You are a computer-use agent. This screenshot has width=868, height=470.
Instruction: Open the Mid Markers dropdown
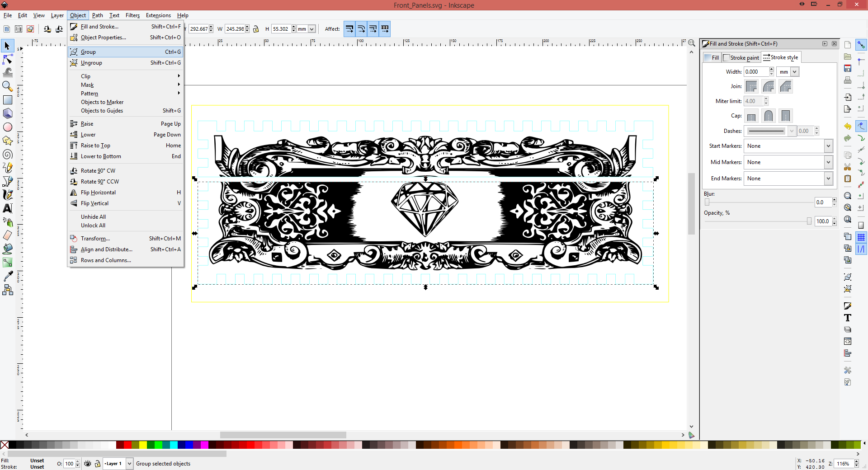788,162
